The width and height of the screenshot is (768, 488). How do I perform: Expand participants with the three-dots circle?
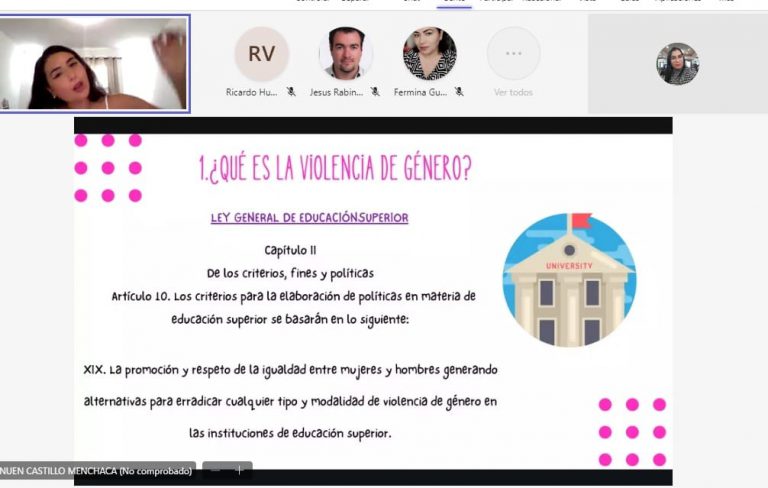click(513, 54)
